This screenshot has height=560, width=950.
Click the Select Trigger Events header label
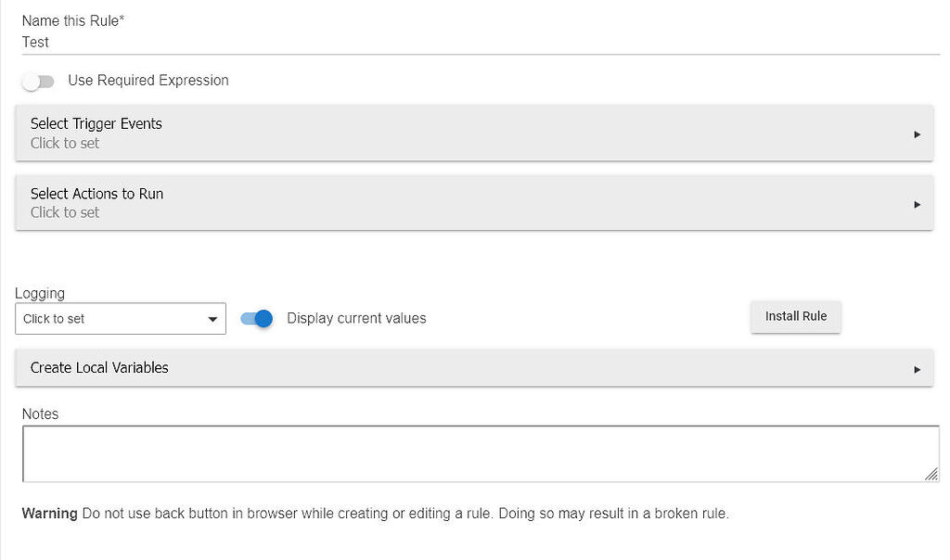tap(96, 123)
